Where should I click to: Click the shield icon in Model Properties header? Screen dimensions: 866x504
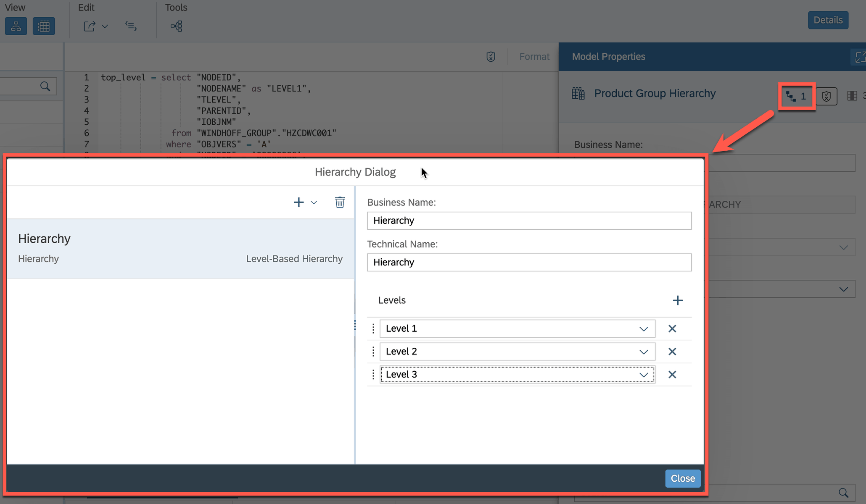(826, 97)
